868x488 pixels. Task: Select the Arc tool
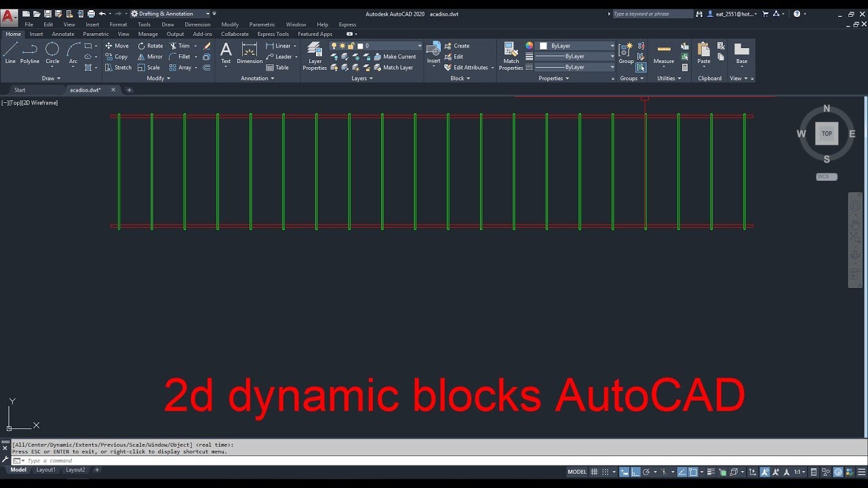(x=73, y=53)
